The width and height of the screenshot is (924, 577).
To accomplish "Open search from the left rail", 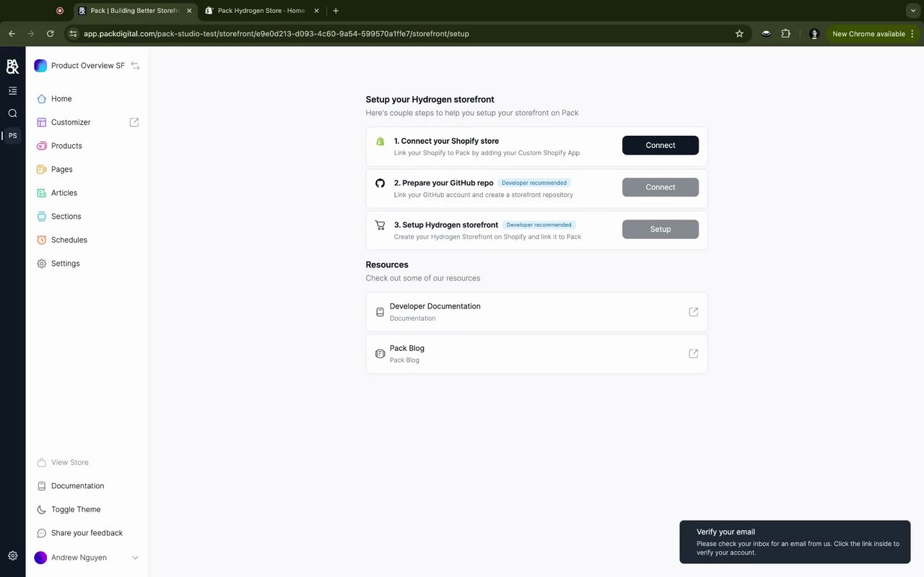I will [x=12, y=113].
